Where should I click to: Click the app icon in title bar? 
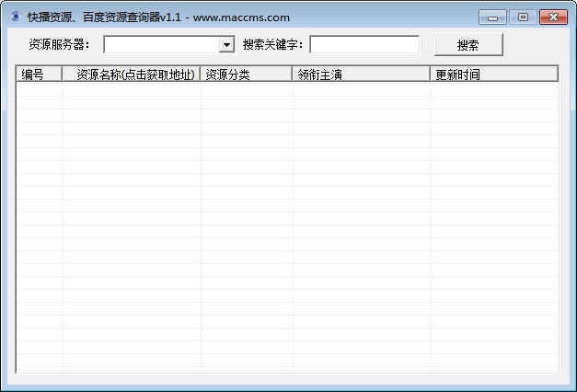click(x=14, y=17)
